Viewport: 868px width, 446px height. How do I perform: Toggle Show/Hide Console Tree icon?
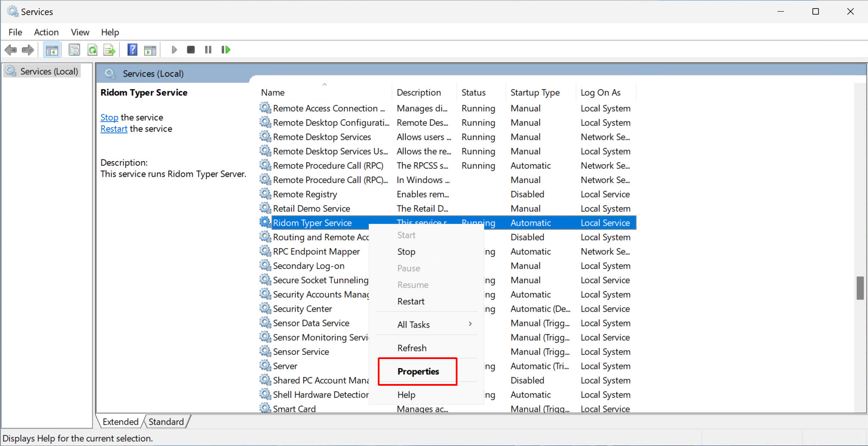coord(52,50)
